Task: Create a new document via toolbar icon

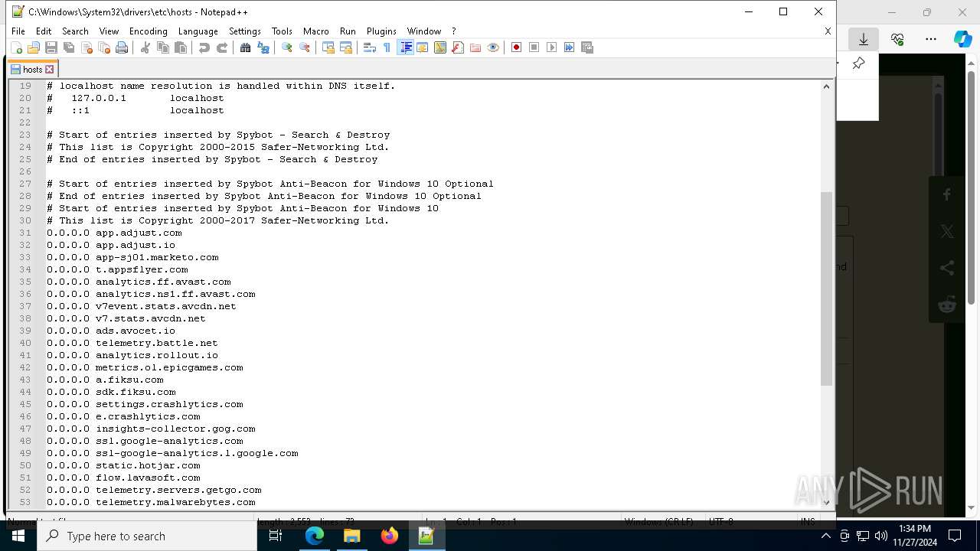Action: [x=16, y=47]
